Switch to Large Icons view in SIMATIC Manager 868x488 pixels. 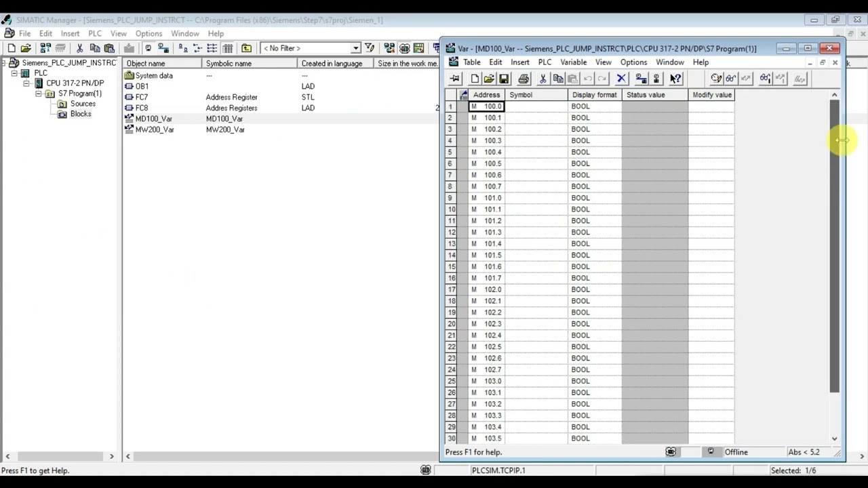click(182, 48)
